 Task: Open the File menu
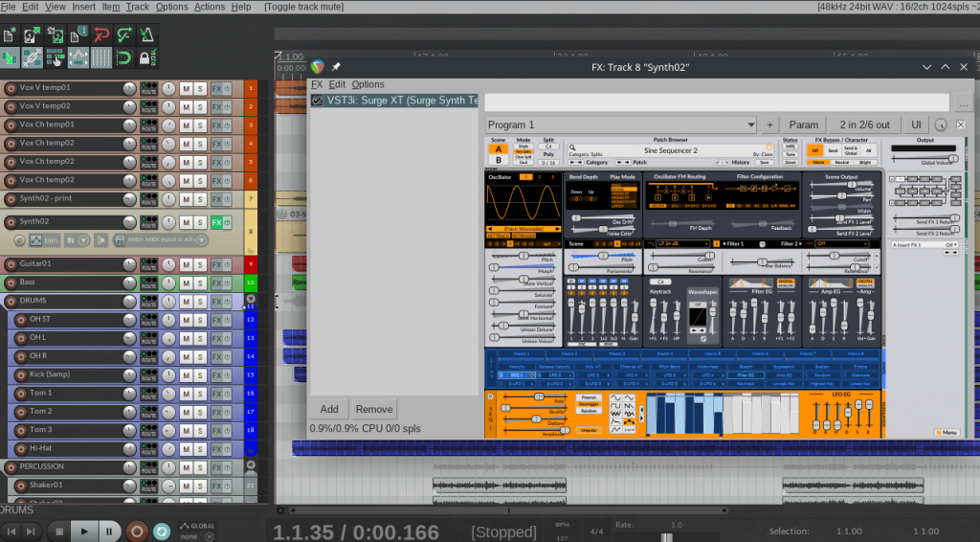tap(8, 7)
